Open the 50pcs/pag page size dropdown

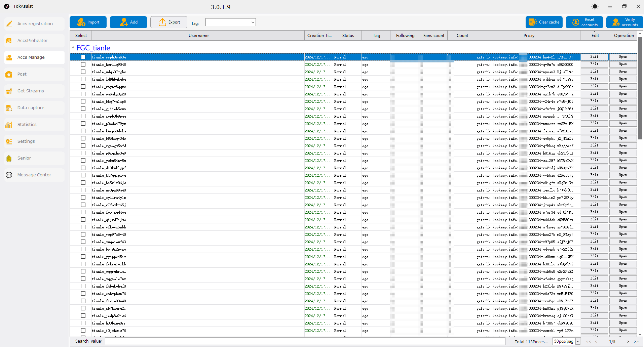pyautogui.click(x=567, y=341)
